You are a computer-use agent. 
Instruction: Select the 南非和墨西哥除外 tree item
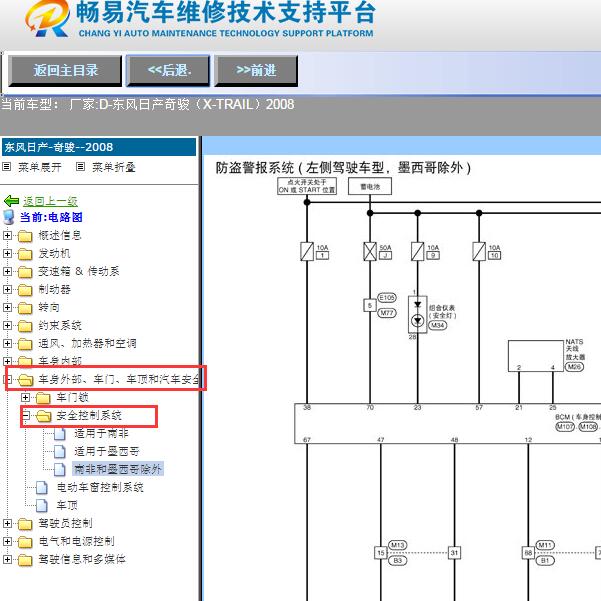(118, 469)
